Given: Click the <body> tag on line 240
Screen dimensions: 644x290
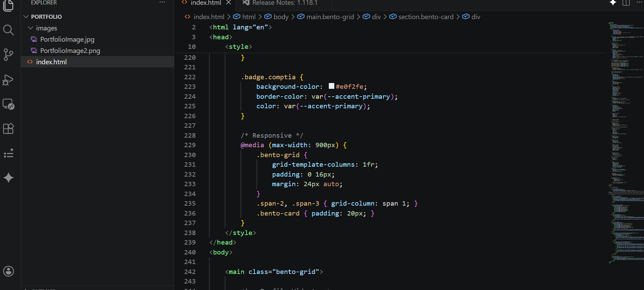Looking at the screenshot, I should [221, 252].
